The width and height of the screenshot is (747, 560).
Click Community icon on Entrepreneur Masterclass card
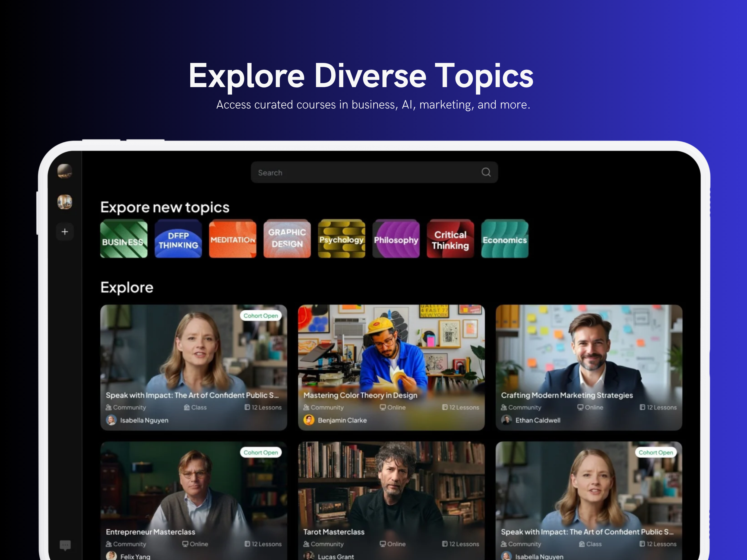(x=108, y=544)
